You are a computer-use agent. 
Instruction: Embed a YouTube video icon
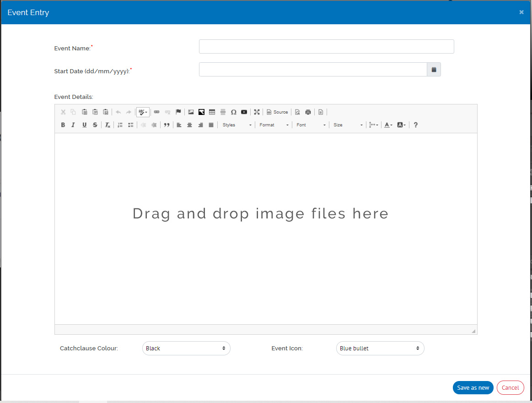244,112
